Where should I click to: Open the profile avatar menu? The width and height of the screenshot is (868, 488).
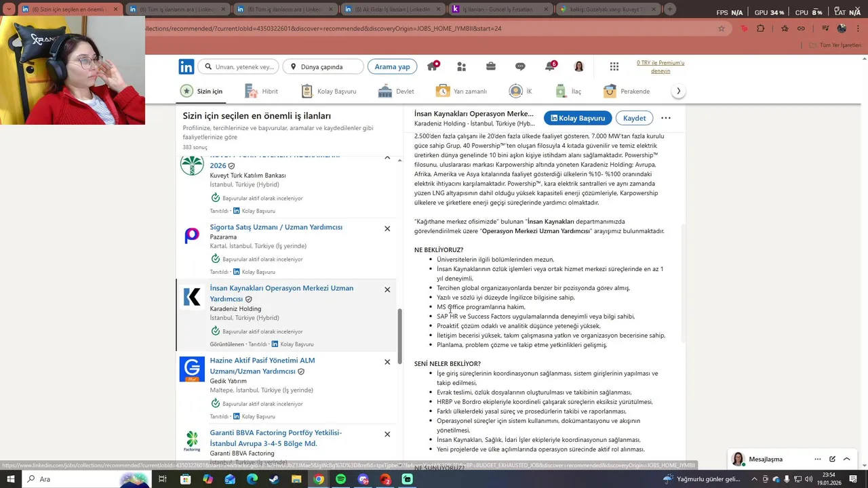[579, 66]
